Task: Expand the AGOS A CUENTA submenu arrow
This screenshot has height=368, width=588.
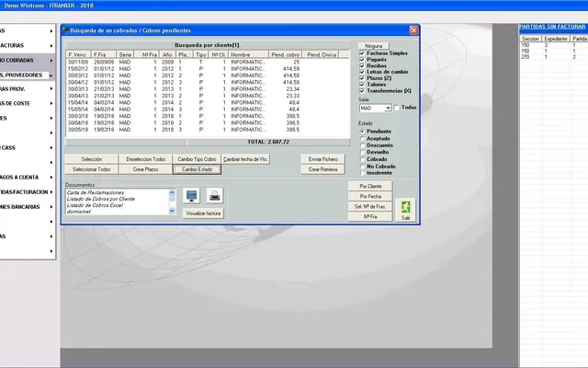Action: [51, 178]
